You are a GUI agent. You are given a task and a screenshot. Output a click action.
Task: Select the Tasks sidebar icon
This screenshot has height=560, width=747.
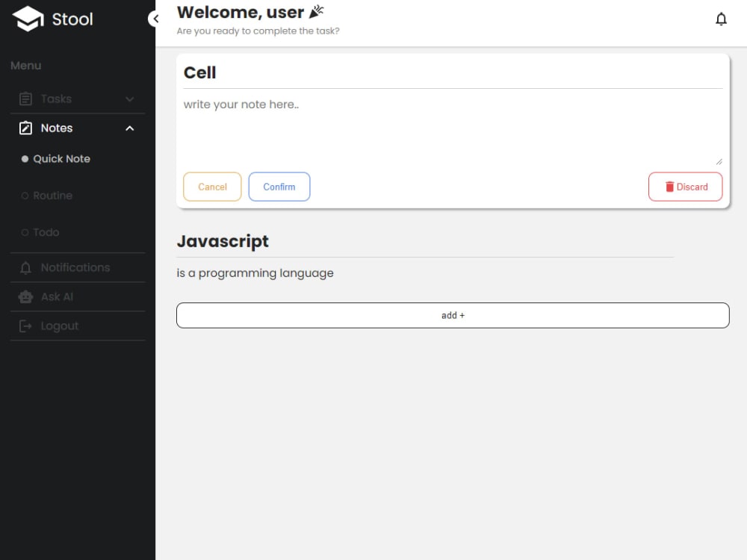point(25,99)
